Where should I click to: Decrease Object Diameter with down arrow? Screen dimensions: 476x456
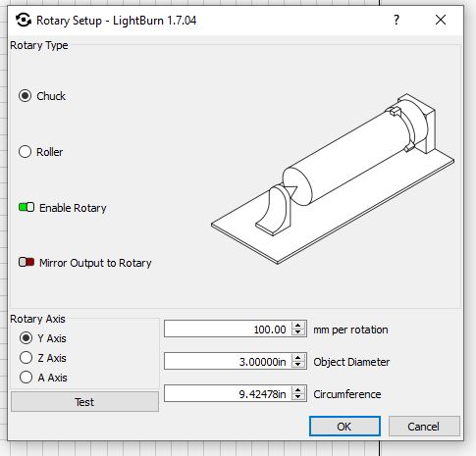[297, 365]
